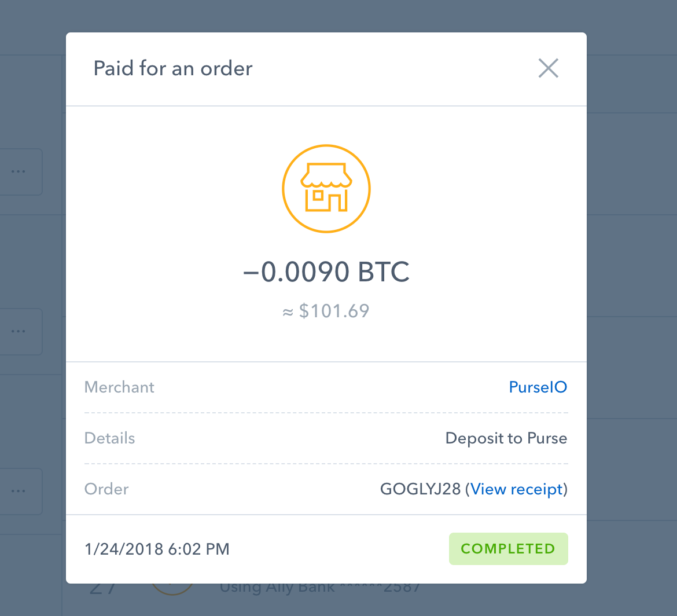Click the ≈ $101.69 dollar value
677x616 pixels.
coord(326,311)
